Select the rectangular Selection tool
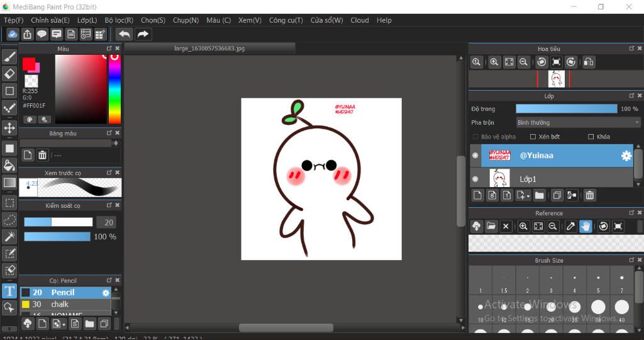This screenshot has height=340, width=644. (x=9, y=203)
